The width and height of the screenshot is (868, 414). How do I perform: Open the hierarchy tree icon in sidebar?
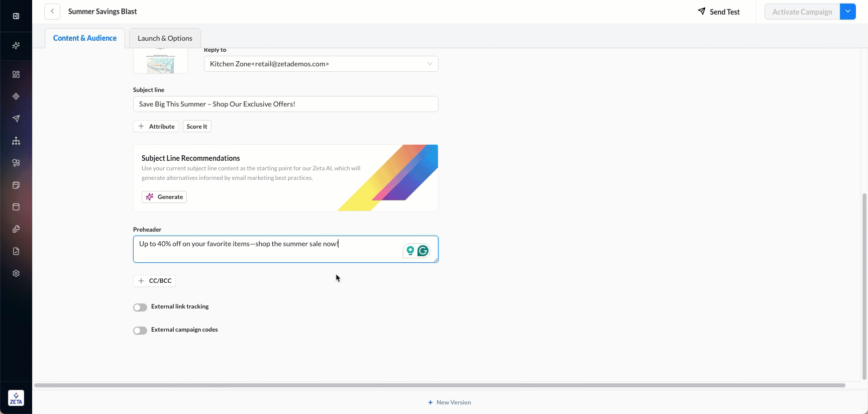[x=16, y=141]
